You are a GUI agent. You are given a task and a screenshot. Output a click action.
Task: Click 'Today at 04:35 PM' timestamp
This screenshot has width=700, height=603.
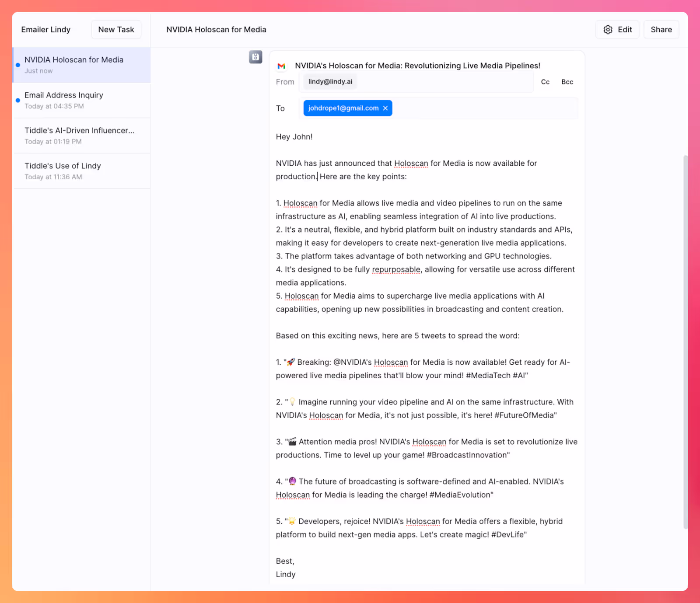tap(54, 106)
